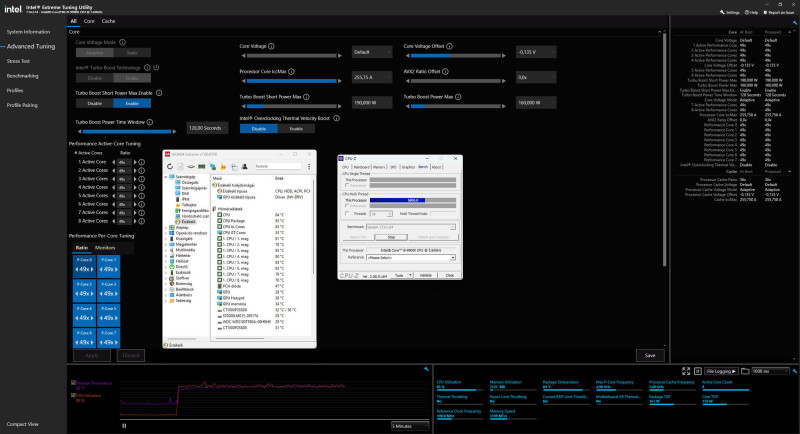800x434 pixels.
Task: Show info for Turbo Boost Power Time Window
Action: tap(150, 122)
